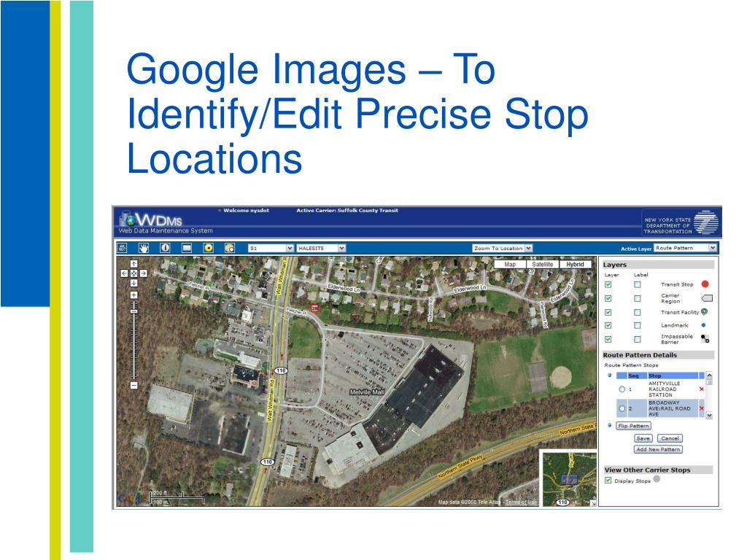Click the map zoom slider handle
The width and height of the screenshot is (747, 560).
(x=134, y=311)
